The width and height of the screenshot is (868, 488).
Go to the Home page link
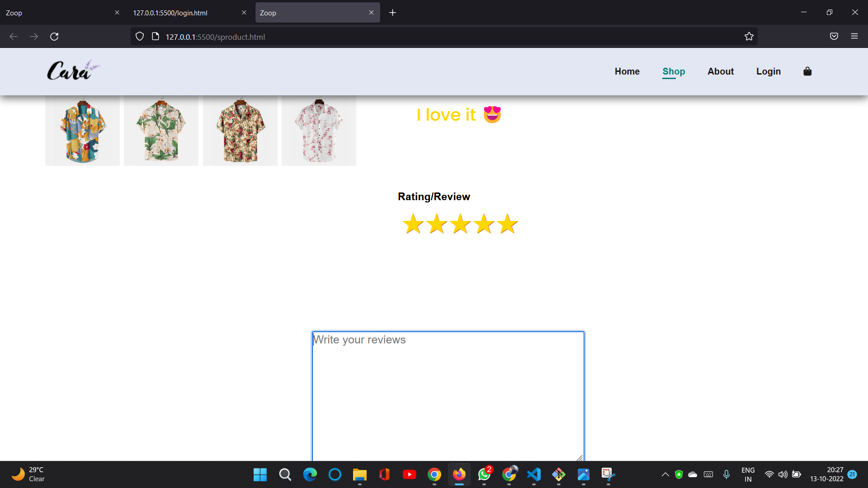(627, 71)
